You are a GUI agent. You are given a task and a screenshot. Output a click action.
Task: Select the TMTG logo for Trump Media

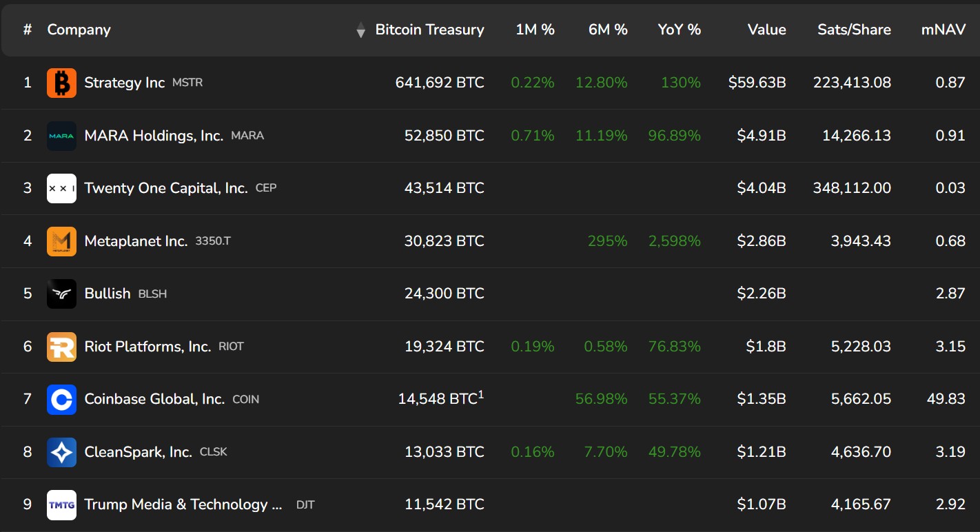tap(61, 504)
